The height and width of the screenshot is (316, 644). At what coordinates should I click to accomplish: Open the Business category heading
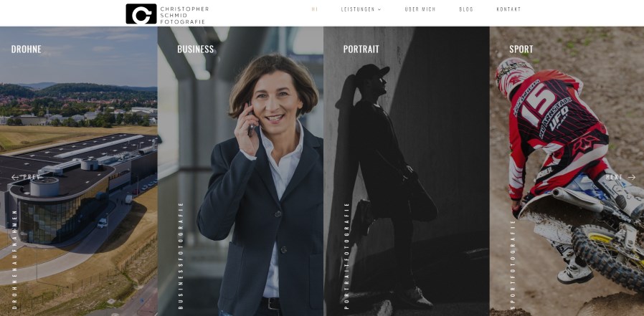coord(196,49)
